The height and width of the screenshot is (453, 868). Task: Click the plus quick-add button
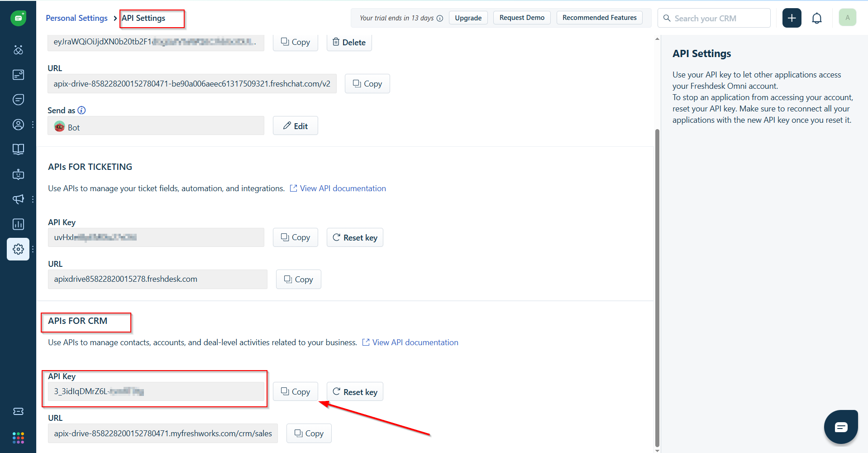792,18
